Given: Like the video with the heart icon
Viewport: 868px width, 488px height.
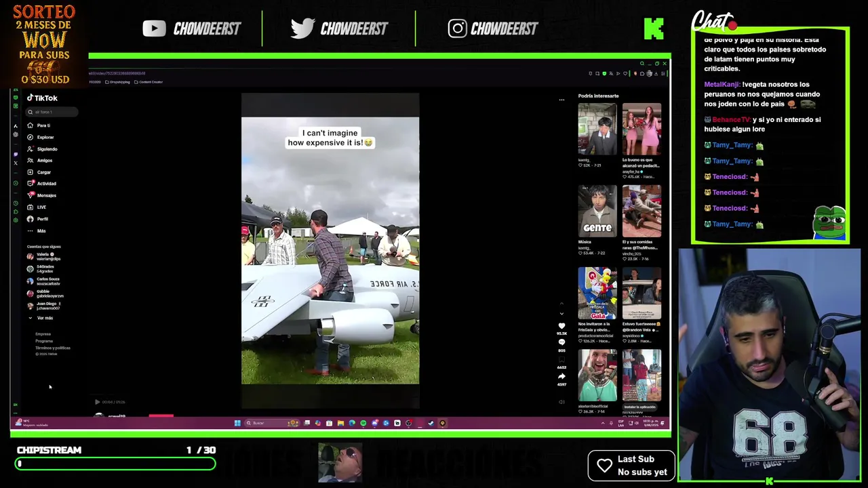Looking at the screenshot, I should click(561, 326).
